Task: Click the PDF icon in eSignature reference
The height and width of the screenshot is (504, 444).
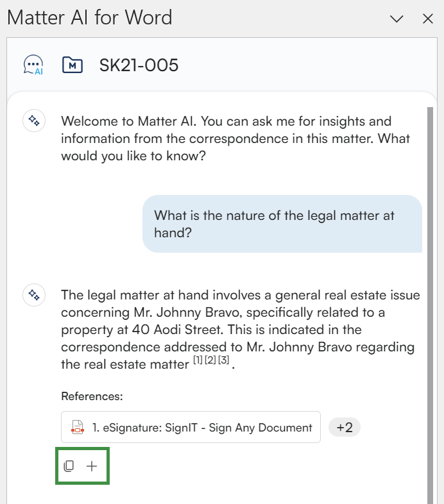Action: 78,428
